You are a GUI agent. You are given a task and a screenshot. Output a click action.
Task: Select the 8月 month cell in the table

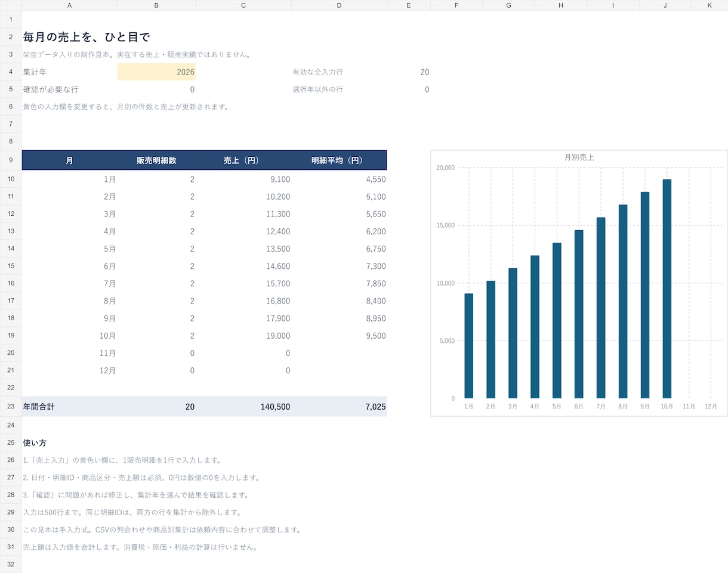pyautogui.click(x=70, y=301)
